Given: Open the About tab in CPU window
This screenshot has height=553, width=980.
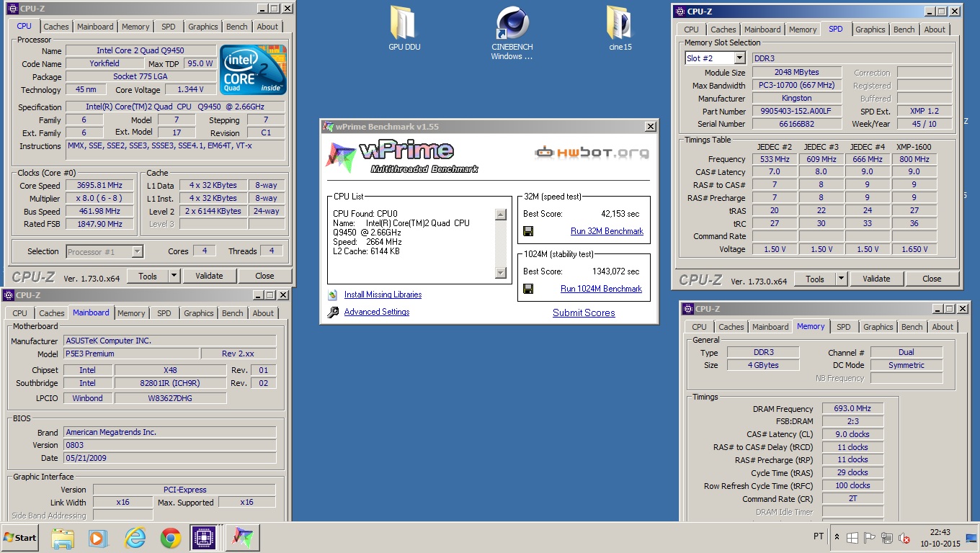Looking at the screenshot, I should [267, 27].
